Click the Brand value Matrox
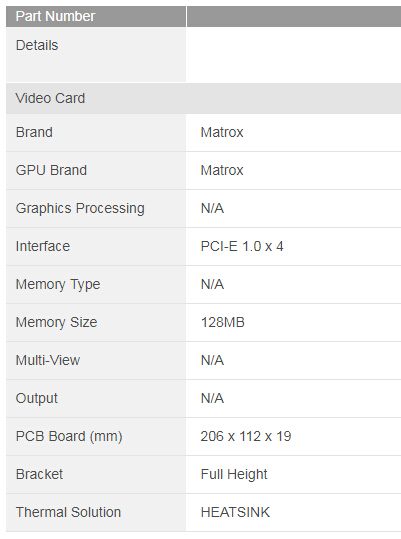This screenshot has height=539, width=401. tap(222, 132)
